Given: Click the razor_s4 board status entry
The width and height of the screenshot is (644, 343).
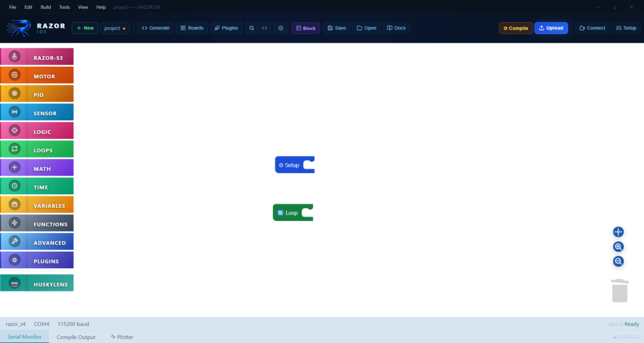Looking at the screenshot, I should [16, 324].
